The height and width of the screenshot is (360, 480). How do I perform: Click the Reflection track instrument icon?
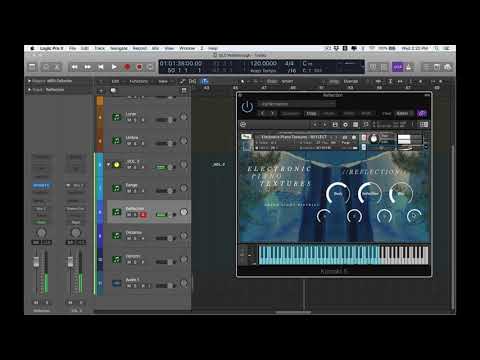[116, 212]
